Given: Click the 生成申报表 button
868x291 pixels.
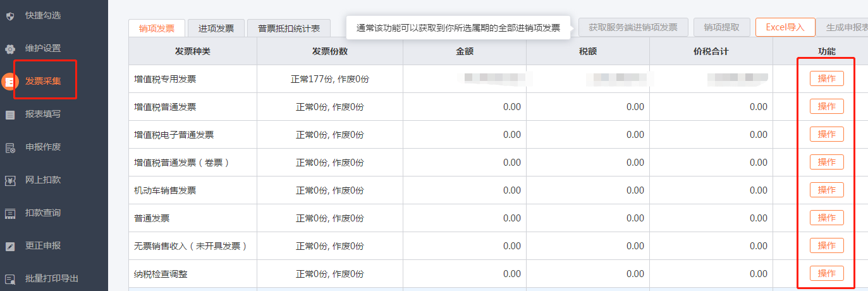Looking at the screenshot, I should [x=843, y=27].
